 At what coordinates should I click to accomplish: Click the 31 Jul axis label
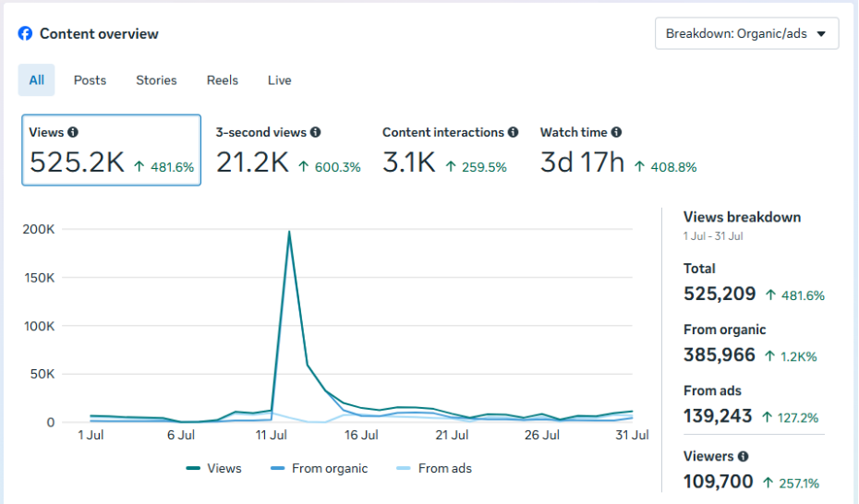(x=632, y=435)
